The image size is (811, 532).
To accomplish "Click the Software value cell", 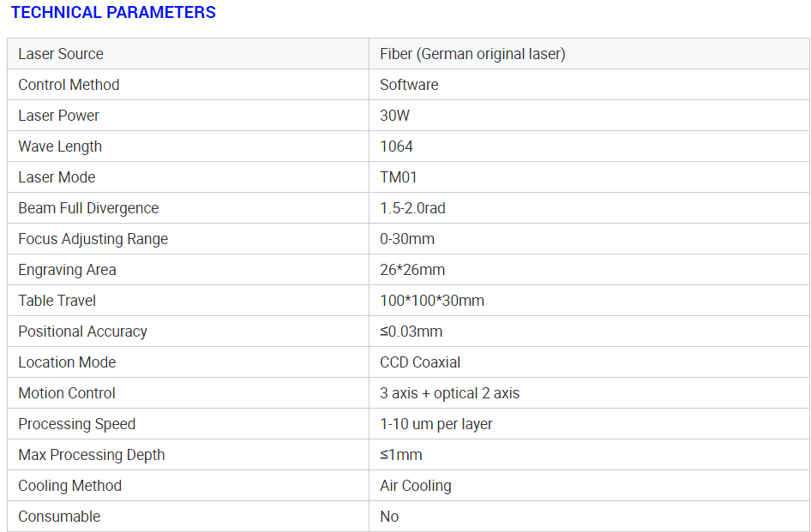I will click(x=409, y=85).
